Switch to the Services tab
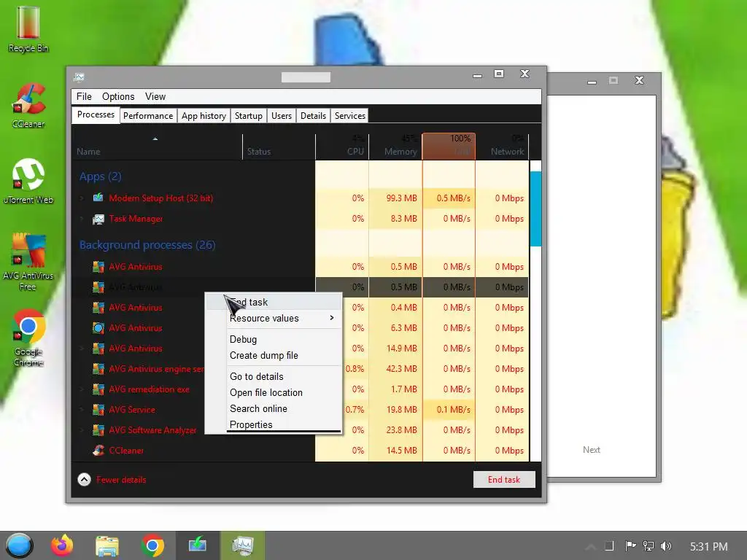747x560 pixels. [349, 116]
